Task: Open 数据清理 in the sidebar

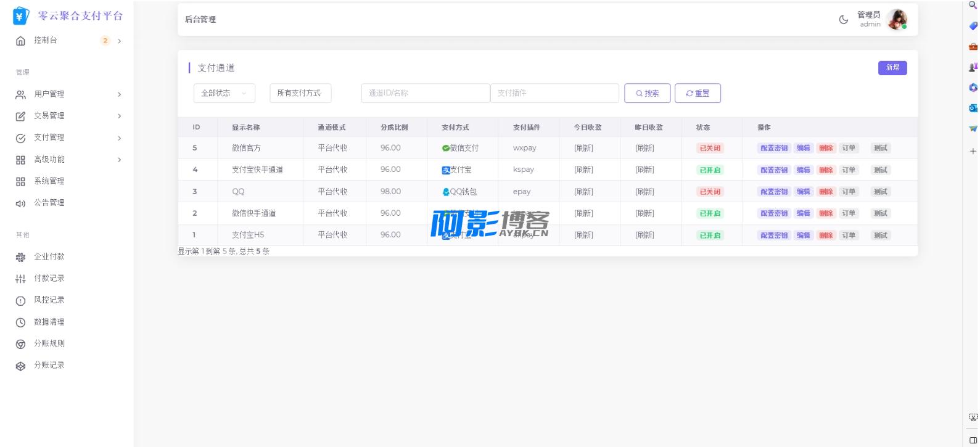Action: pos(49,322)
